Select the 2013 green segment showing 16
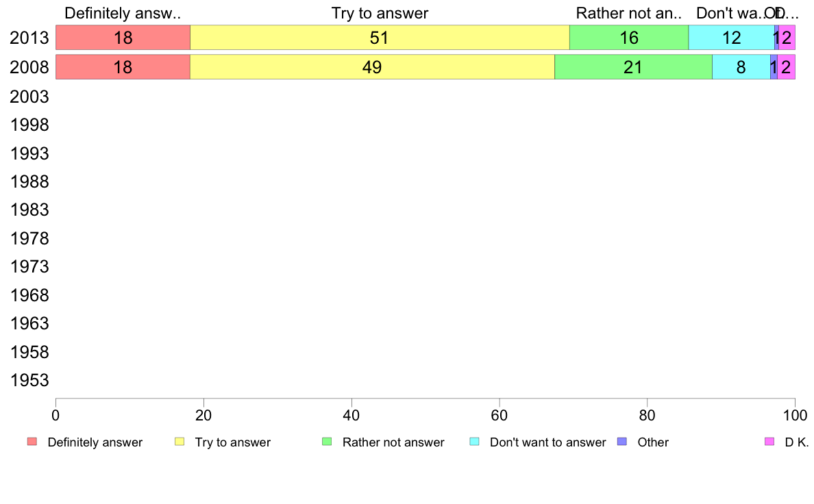The height and width of the screenshot is (504, 814). point(629,38)
